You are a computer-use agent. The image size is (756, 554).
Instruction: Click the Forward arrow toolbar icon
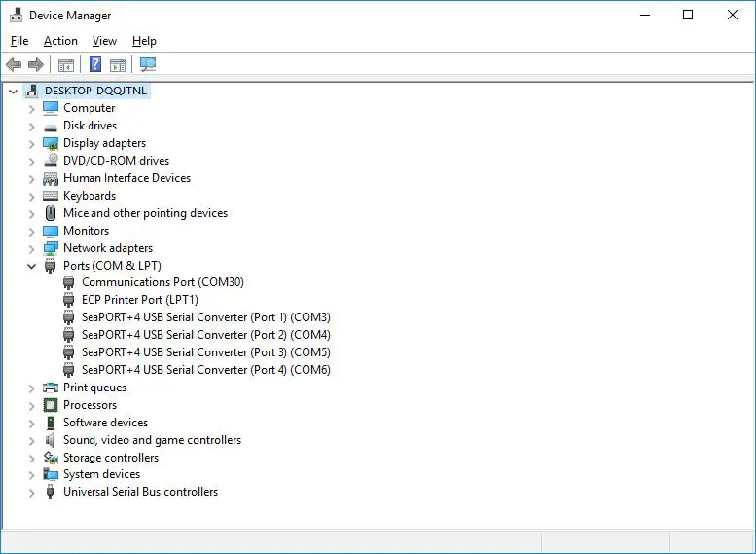[x=36, y=65]
